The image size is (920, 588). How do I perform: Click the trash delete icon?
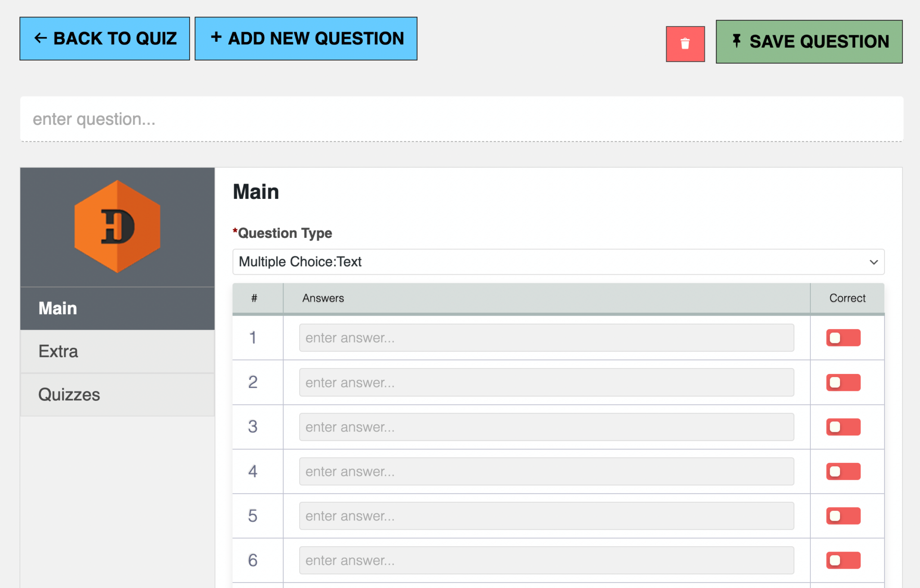pos(685,43)
